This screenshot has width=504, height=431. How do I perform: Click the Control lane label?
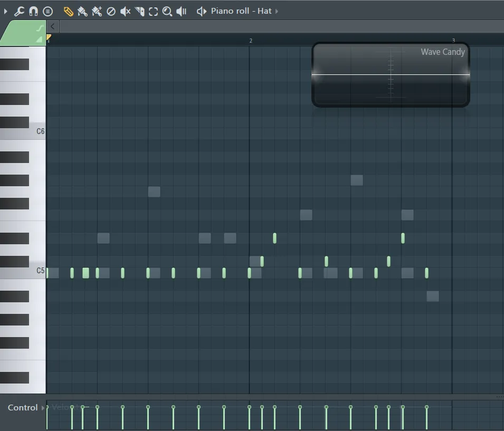pos(23,408)
